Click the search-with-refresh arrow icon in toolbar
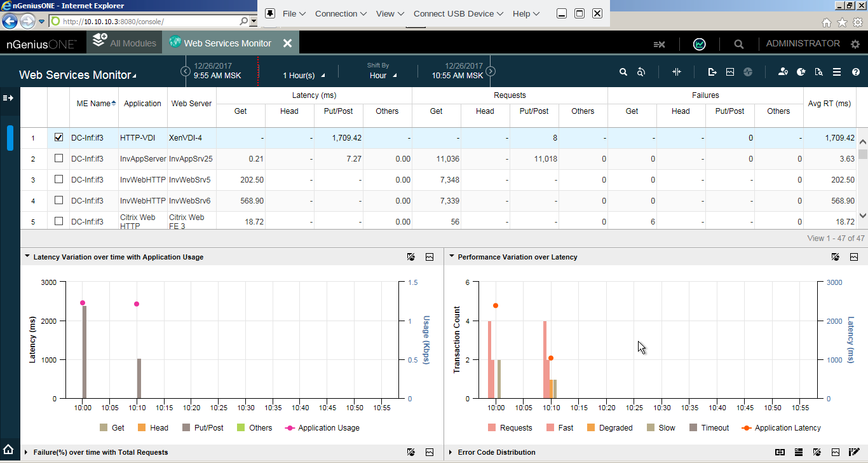868x463 pixels. click(x=641, y=73)
